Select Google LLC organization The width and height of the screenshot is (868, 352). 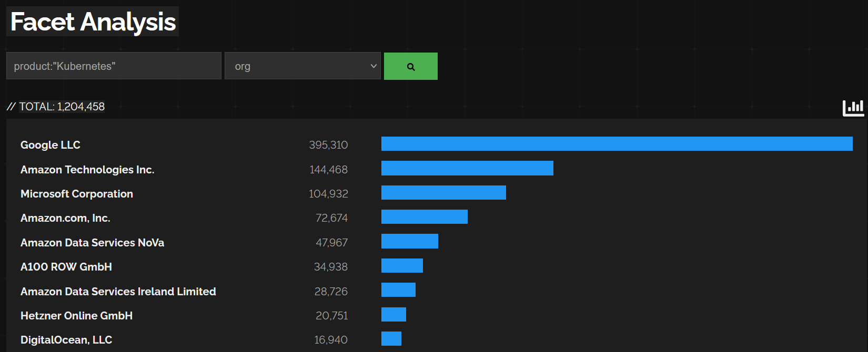click(51, 145)
